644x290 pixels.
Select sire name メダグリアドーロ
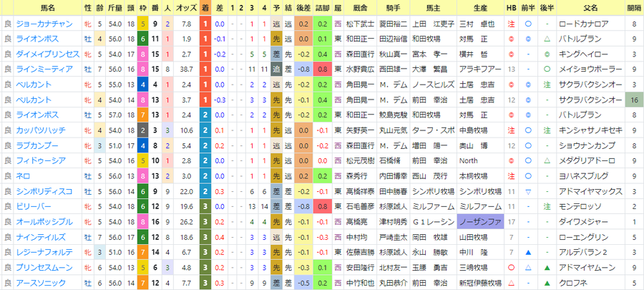point(587,160)
